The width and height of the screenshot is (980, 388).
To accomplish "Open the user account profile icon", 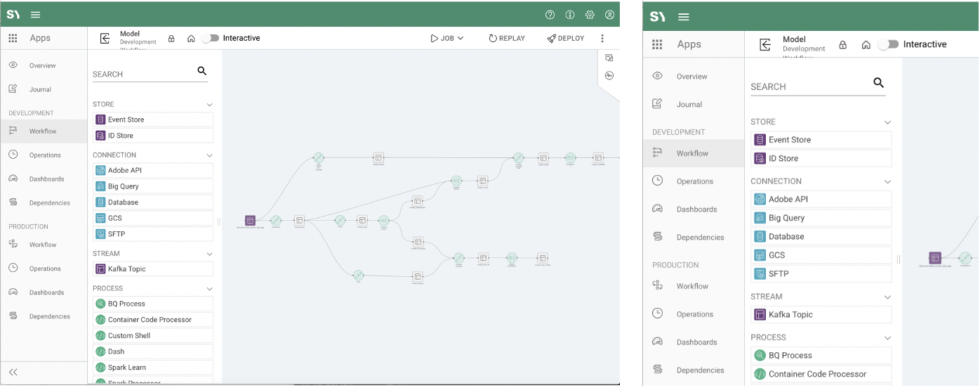I will [x=609, y=15].
